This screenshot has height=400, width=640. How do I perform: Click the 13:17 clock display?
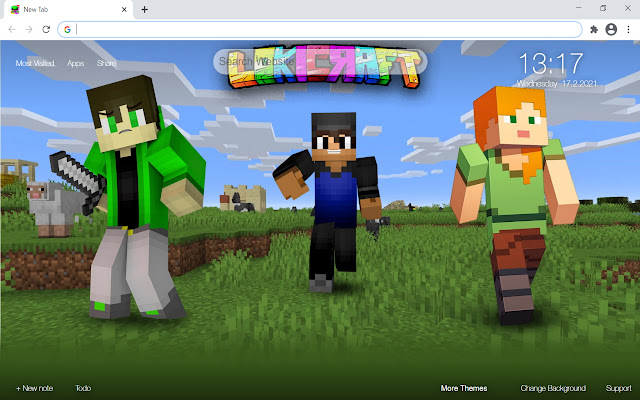point(551,64)
